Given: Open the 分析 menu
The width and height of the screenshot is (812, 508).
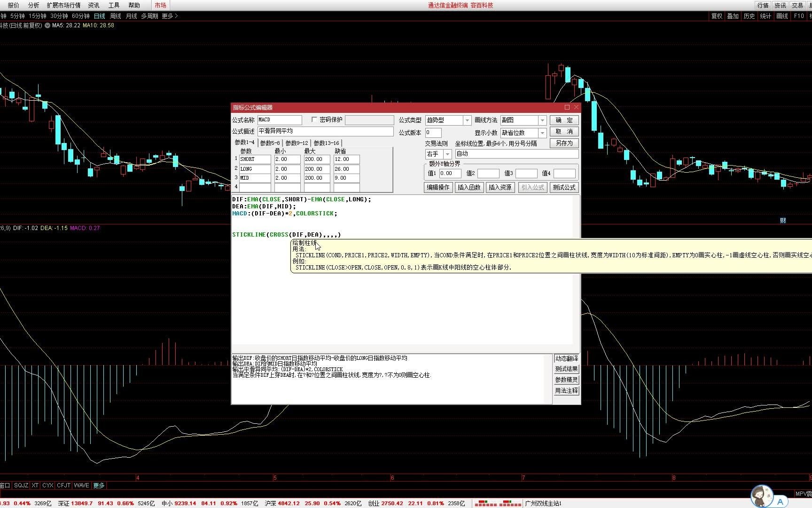Looking at the screenshot, I should [x=34, y=5].
